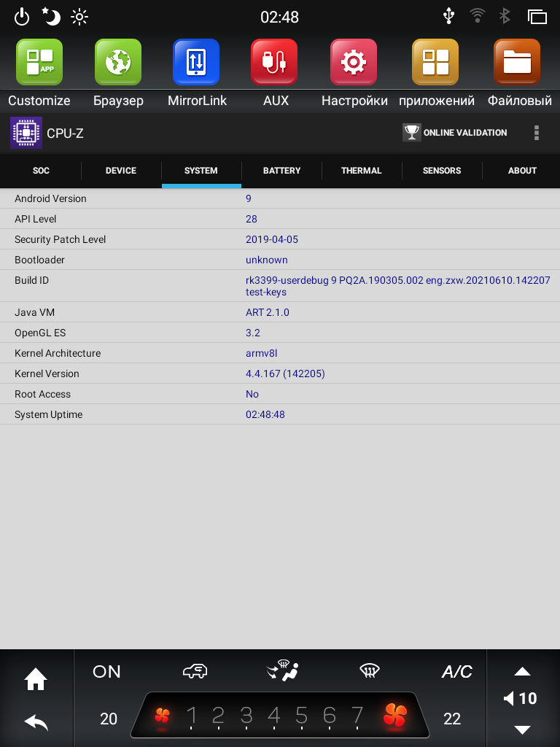Open the THERMAL tab

click(362, 171)
